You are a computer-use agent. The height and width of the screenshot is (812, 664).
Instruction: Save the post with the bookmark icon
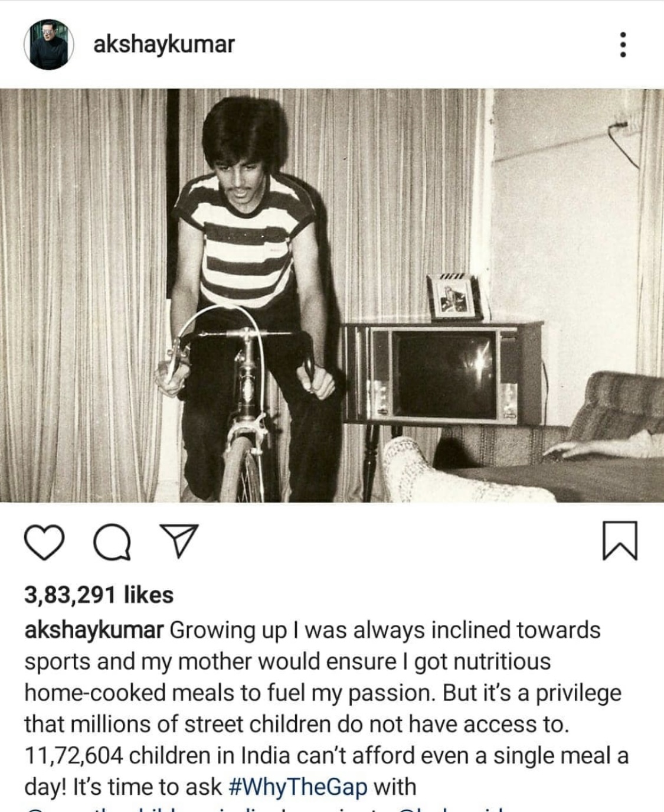[620, 541]
